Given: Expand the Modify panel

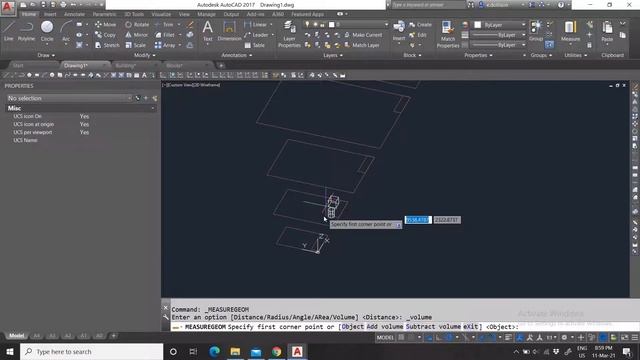Looking at the screenshot, I should (144, 55).
